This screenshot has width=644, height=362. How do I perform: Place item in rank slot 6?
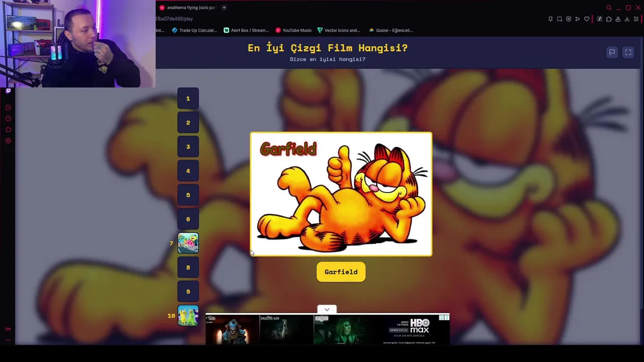[x=188, y=219]
